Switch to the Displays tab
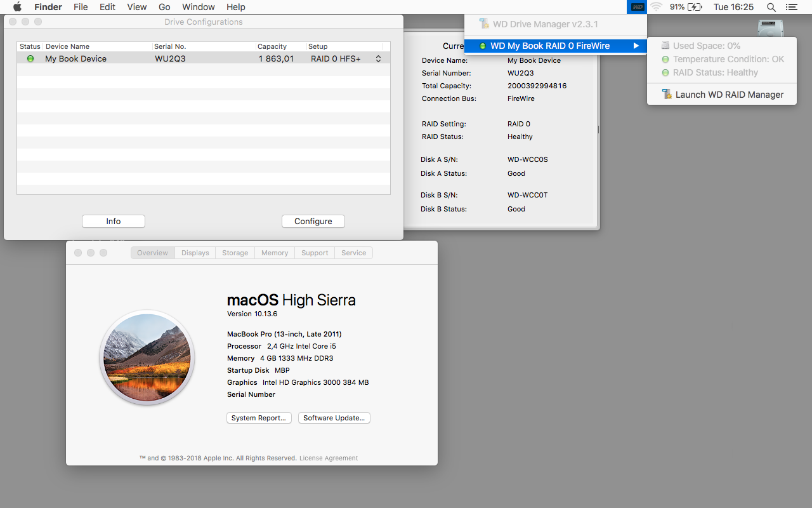 pyautogui.click(x=195, y=253)
